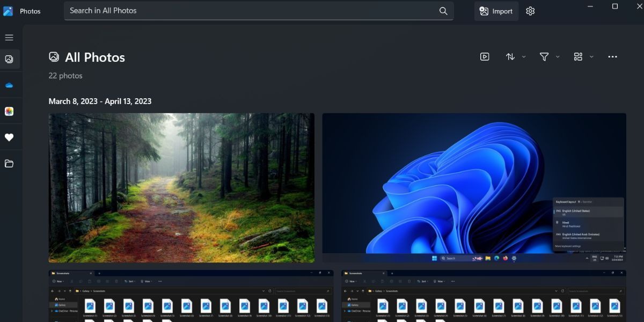Click the gallery view layout icon

[578, 56]
